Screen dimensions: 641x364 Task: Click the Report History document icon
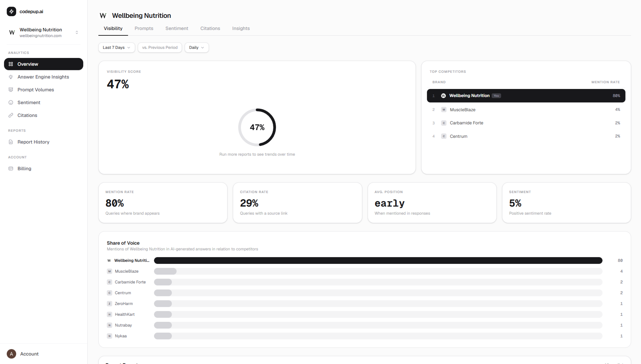point(11,142)
